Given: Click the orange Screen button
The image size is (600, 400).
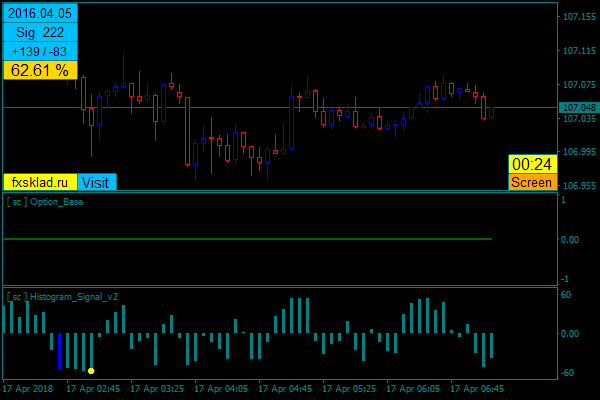Looking at the screenshot, I should click(532, 182).
